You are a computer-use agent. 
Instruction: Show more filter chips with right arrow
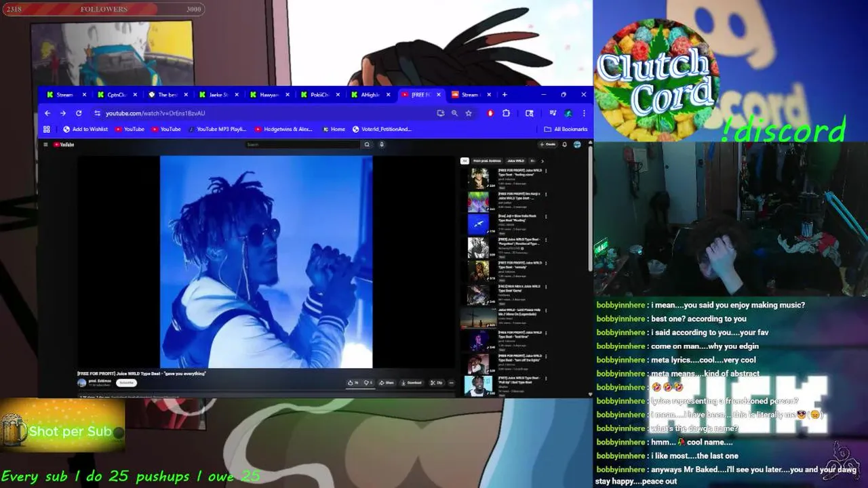point(542,161)
